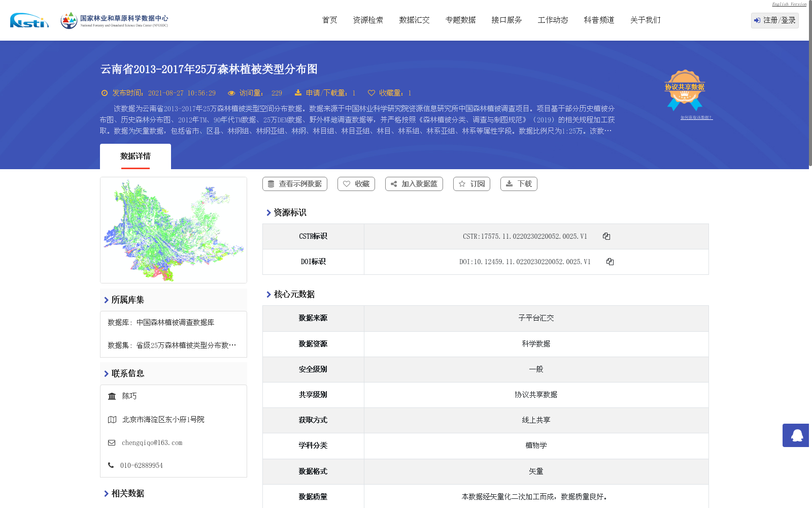Image resolution: width=812 pixels, height=508 pixels.
Task: Click contact name 陈巧
Action: [x=129, y=396]
